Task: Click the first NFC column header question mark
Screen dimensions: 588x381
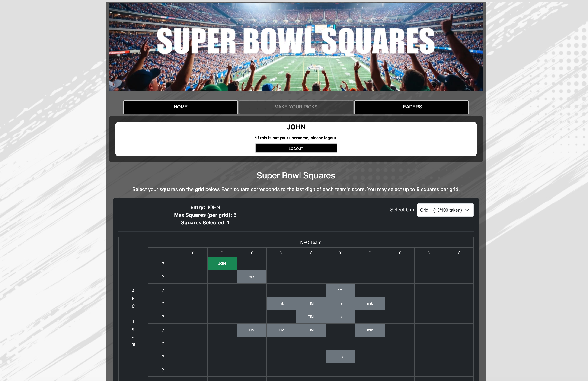Action: 192,252
